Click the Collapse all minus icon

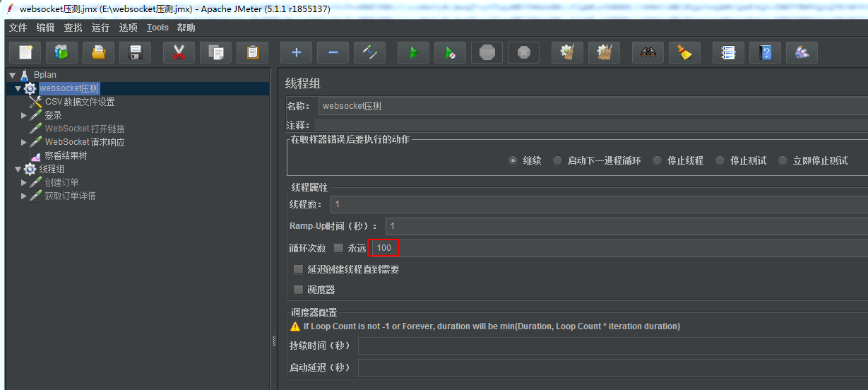click(x=333, y=52)
